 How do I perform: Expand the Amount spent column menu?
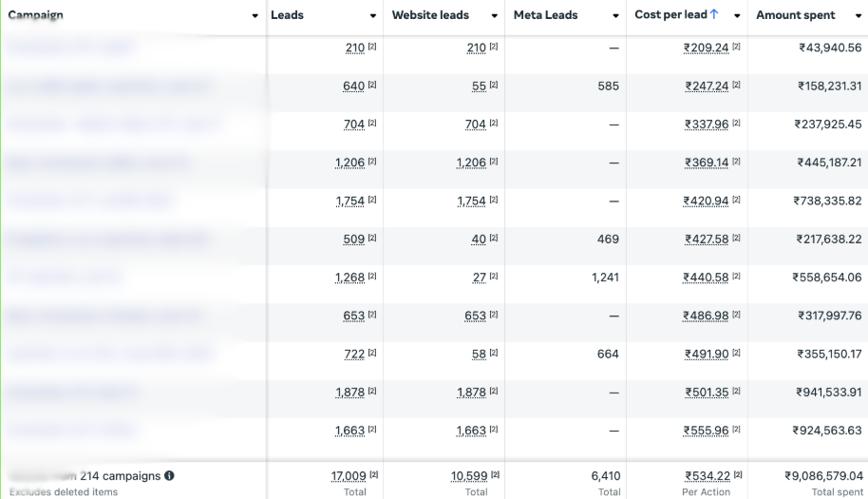pos(859,16)
